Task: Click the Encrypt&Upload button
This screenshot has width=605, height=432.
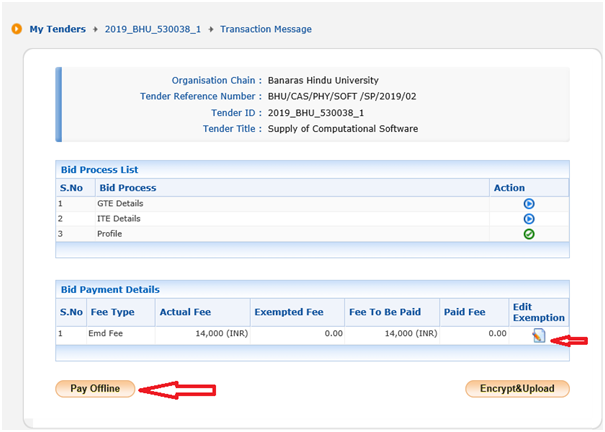Action: point(516,388)
